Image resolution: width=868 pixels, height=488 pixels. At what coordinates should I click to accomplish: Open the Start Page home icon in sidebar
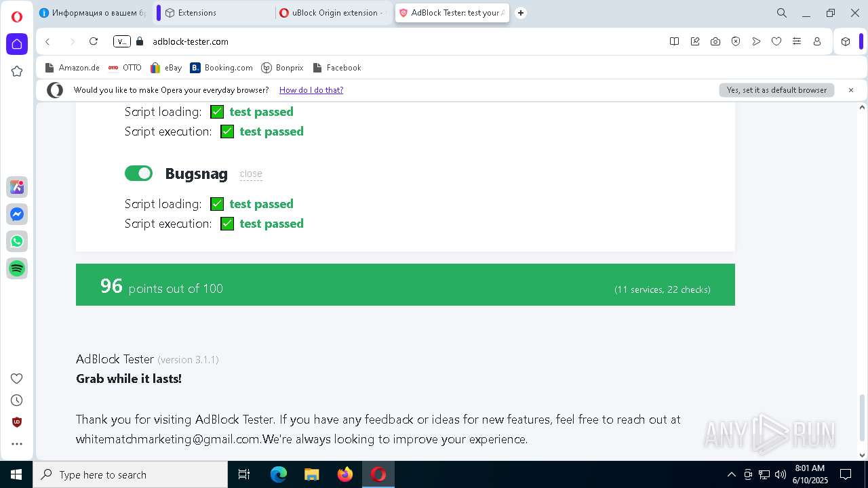point(17,44)
